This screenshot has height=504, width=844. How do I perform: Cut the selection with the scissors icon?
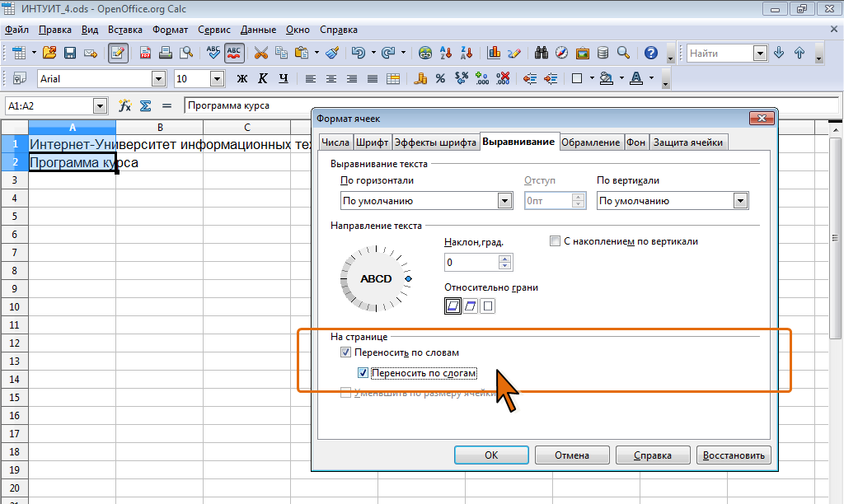pyautogui.click(x=261, y=53)
